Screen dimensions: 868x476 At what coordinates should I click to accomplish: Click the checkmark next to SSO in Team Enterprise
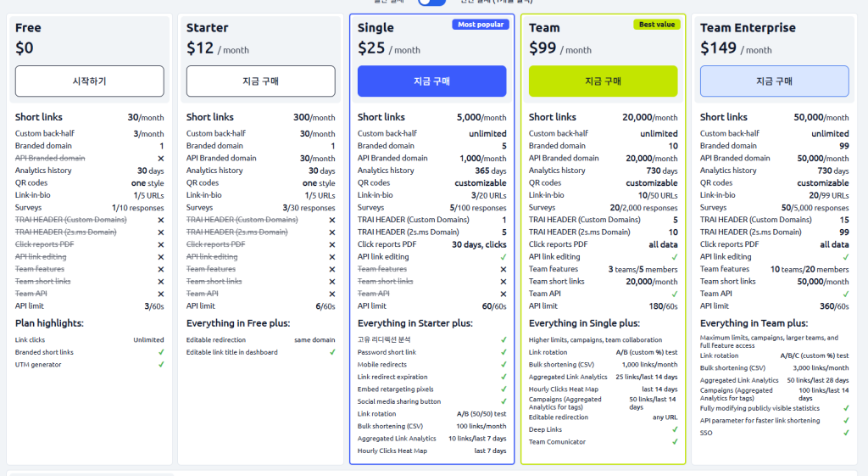[846, 433]
